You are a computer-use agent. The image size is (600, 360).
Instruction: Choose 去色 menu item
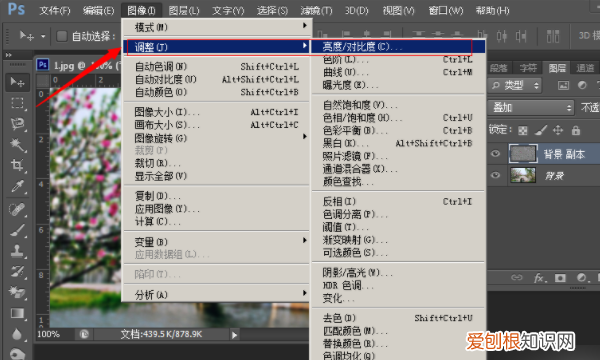(x=398, y=318)
